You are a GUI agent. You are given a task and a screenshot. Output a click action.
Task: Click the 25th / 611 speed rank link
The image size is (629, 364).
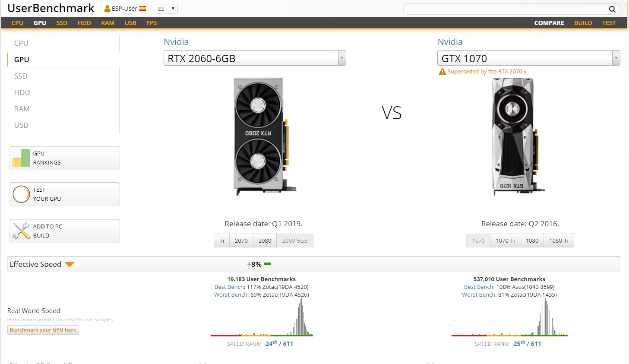(527, 343)
